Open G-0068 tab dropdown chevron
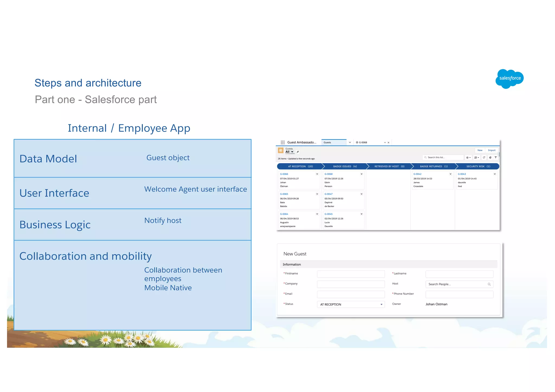The height and width of the screenshot is (392, 555). pos(385,142)
